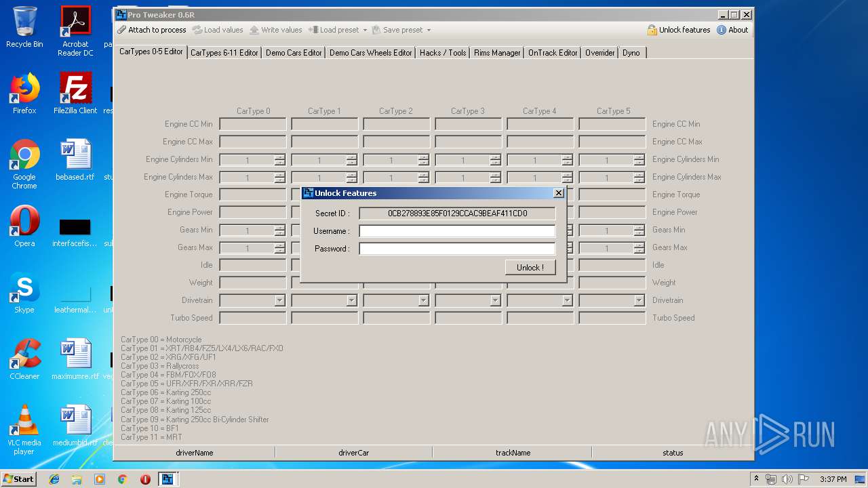Open Chrome taskbar icon

click(x=122, y=479)
